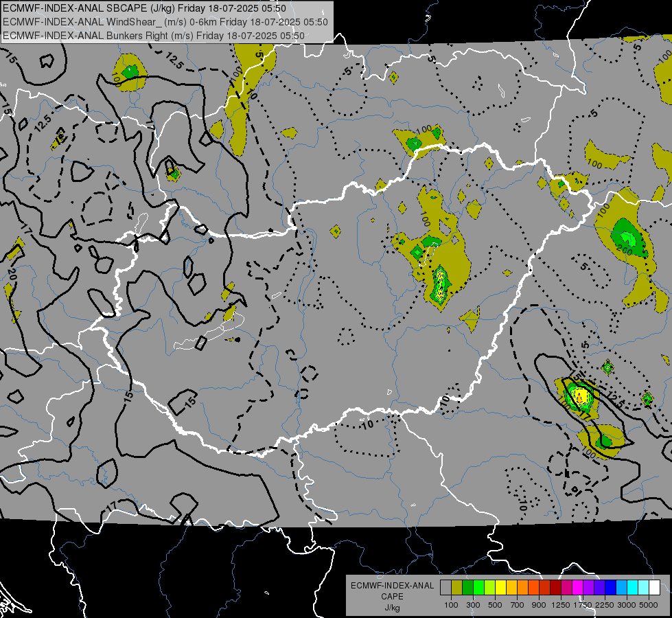Click the purple legend swatch

[588, 588]
